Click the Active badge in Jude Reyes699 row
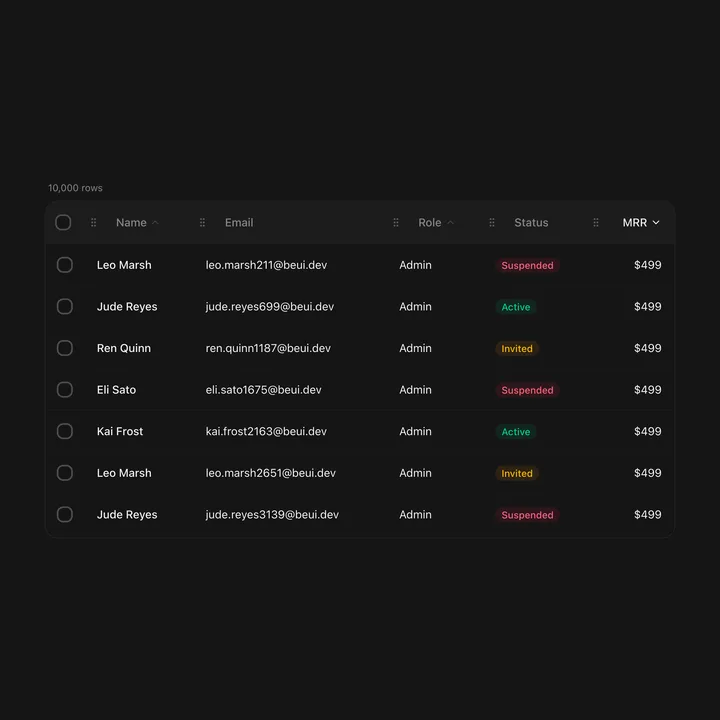The width and height of the screenshot is (720, 720). tap(516, 307)
